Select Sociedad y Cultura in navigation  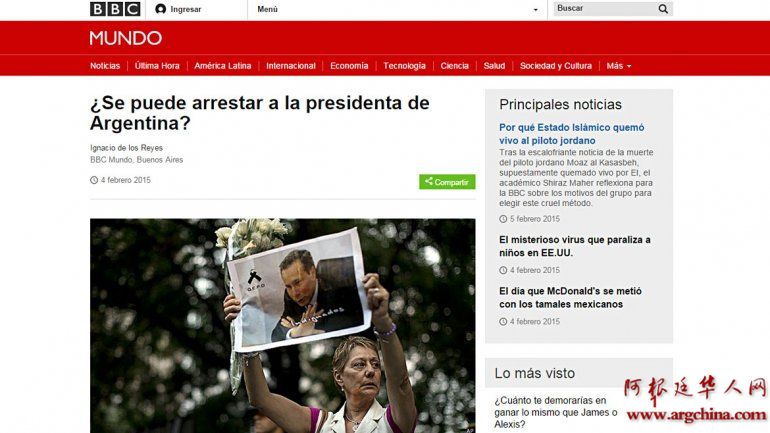coord(556,66)
